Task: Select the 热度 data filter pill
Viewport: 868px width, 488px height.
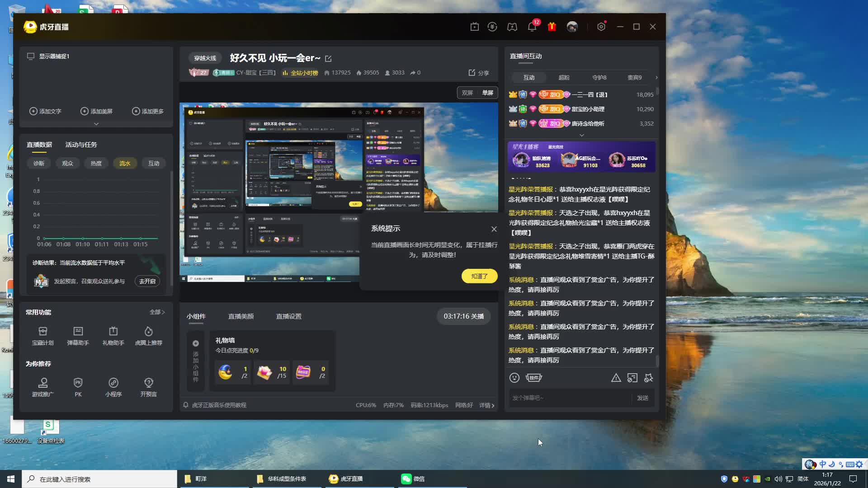Action: 96,163
